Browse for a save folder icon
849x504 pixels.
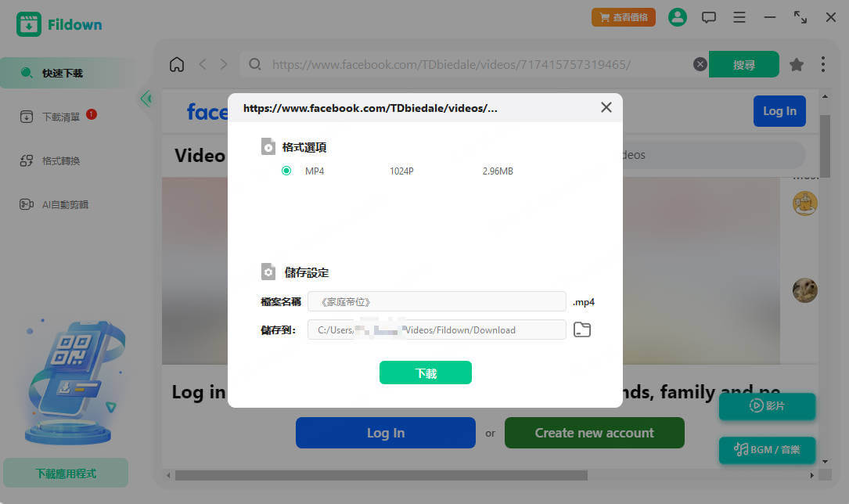point(582,329)
